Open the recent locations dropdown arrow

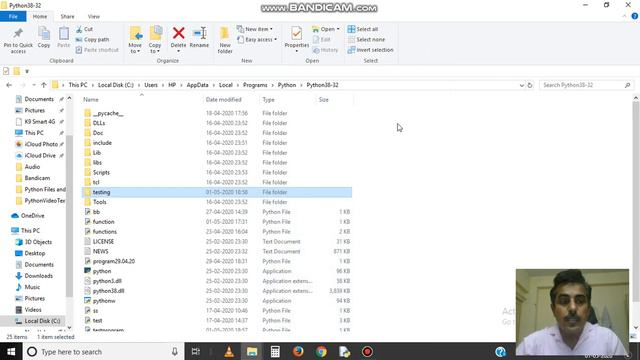(33, 85)
